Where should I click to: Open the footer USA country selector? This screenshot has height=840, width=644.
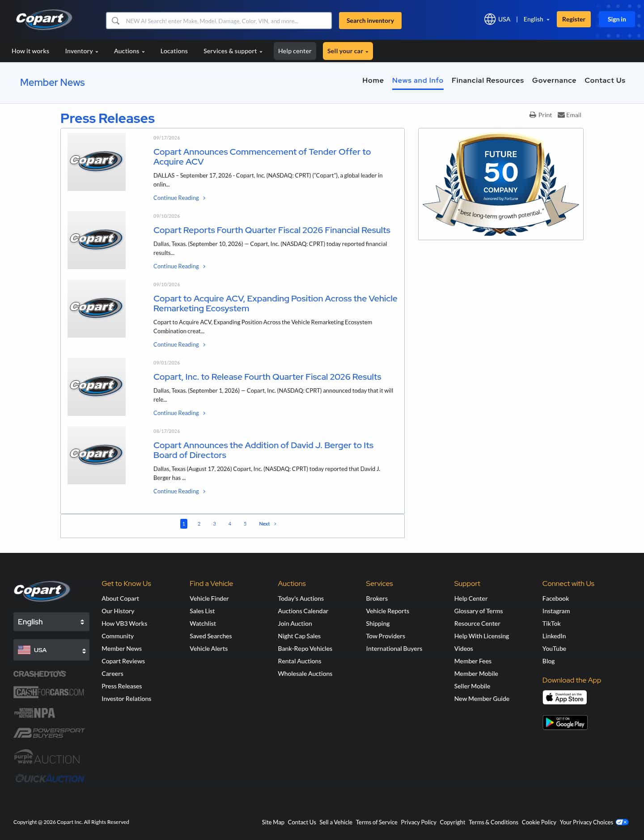click(51, 650)
